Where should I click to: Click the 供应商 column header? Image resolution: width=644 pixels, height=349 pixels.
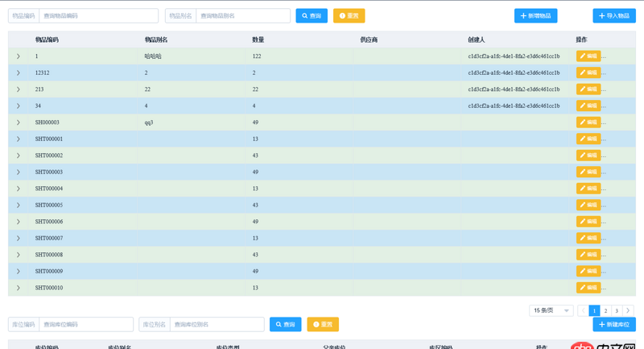[x=369, y=39]
